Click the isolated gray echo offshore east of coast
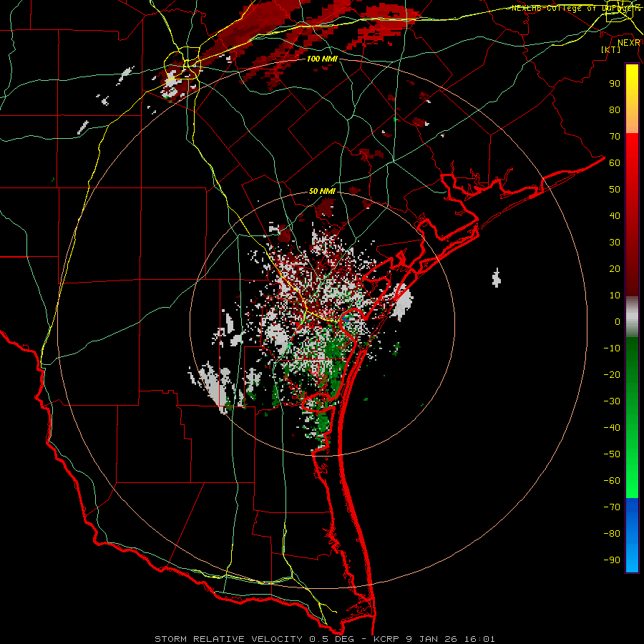The width and height of the screenshot is (644, 644). pyautogui.click(x=497, y=278)
